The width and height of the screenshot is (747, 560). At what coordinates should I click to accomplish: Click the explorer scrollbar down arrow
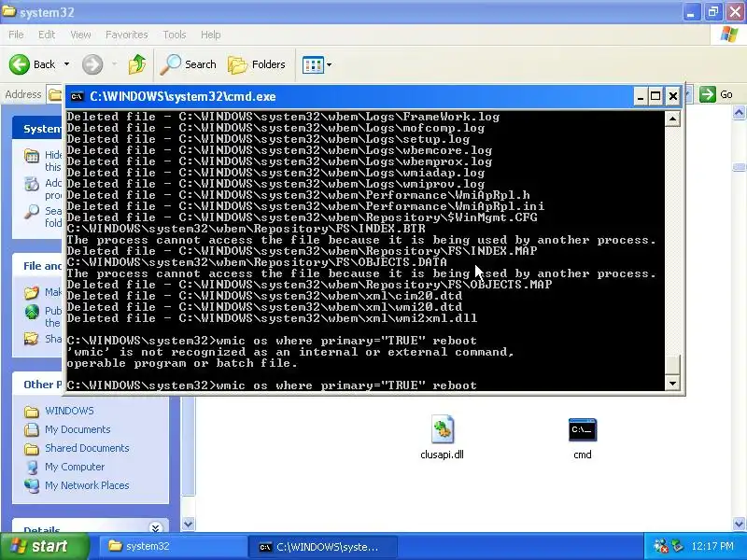click(739, 524)
